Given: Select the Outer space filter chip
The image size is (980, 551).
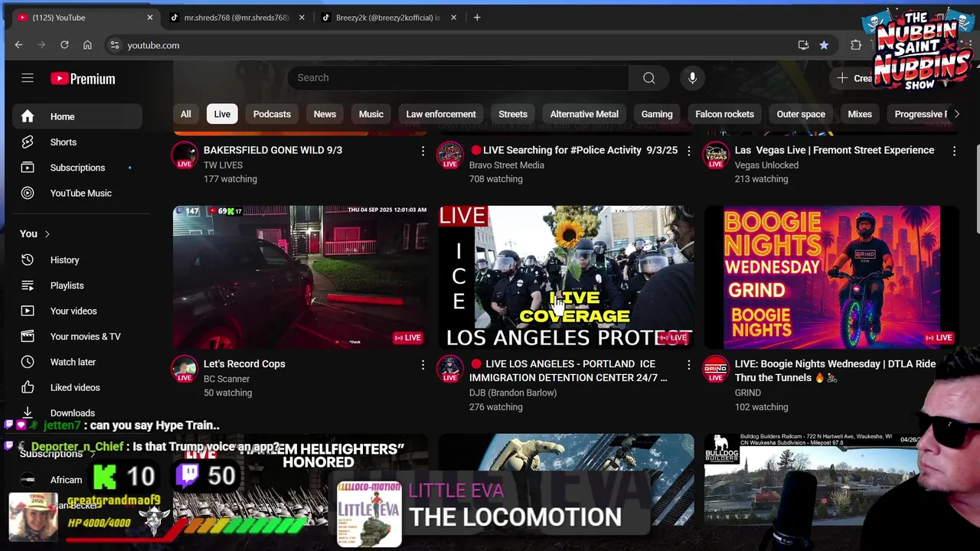Looking at the screenshot, I should coord(801,114).
